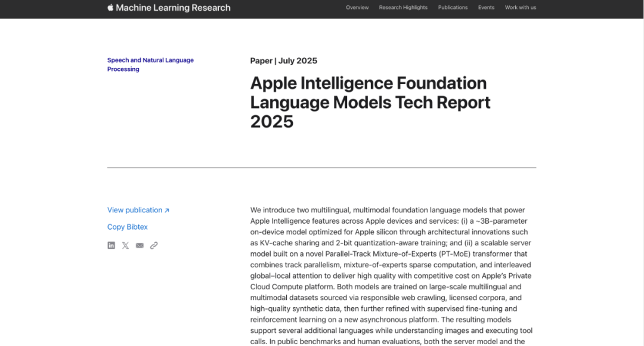This screenshot has height=346, width=644.
Task: Open the Overview nav item
Action: [x=357, y=7]
